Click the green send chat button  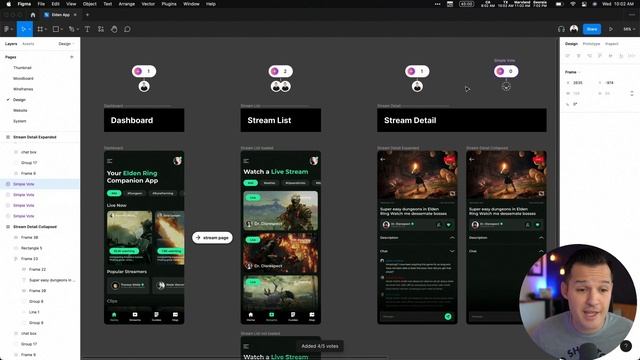click(448, 316)
